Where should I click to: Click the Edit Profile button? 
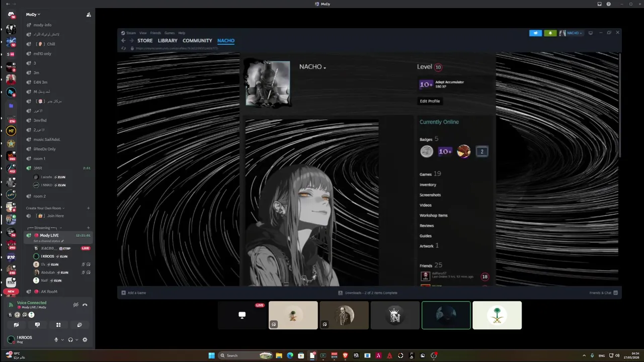click(x=430, y=101)
